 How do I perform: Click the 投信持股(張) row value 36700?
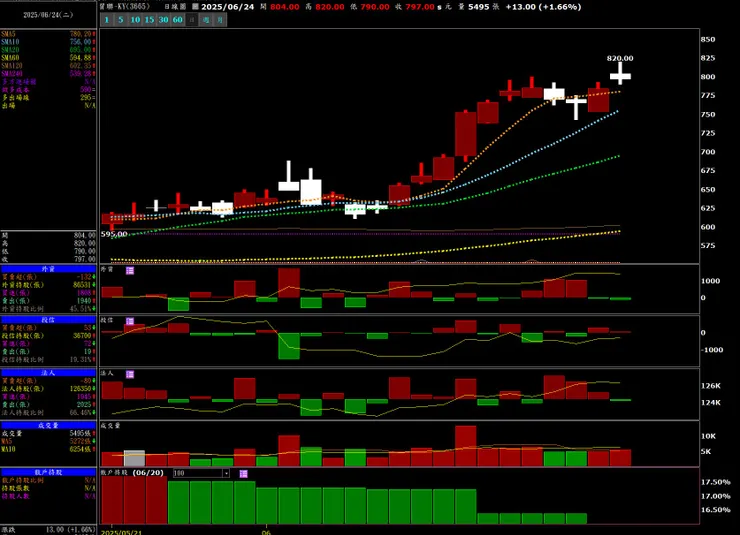(x=82, y=336)
